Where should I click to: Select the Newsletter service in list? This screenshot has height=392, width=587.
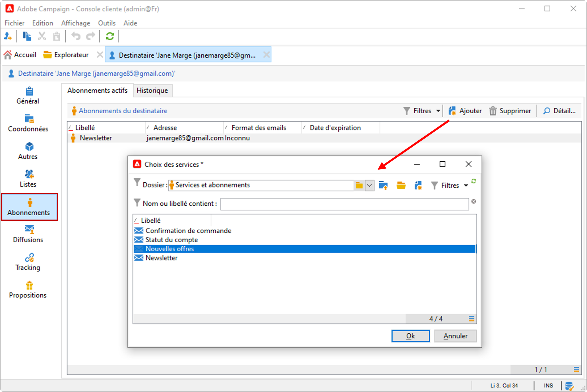[x=161, y=258]
